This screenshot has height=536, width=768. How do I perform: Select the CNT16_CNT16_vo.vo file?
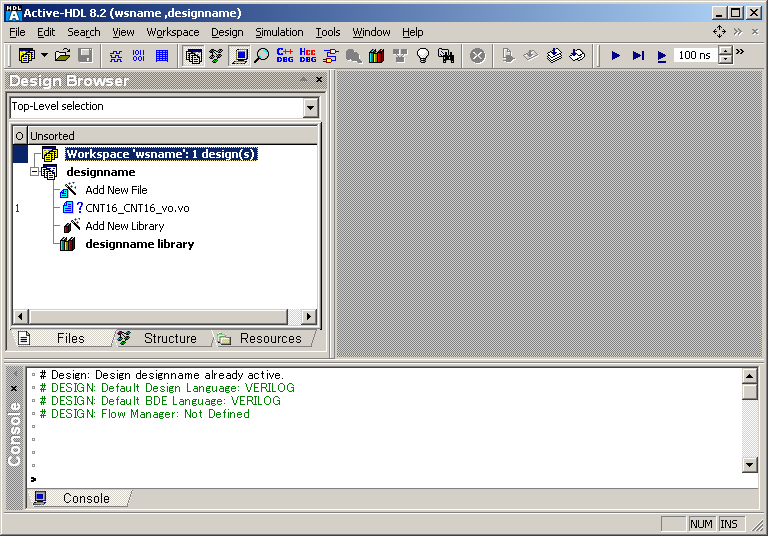pos(137,208)
